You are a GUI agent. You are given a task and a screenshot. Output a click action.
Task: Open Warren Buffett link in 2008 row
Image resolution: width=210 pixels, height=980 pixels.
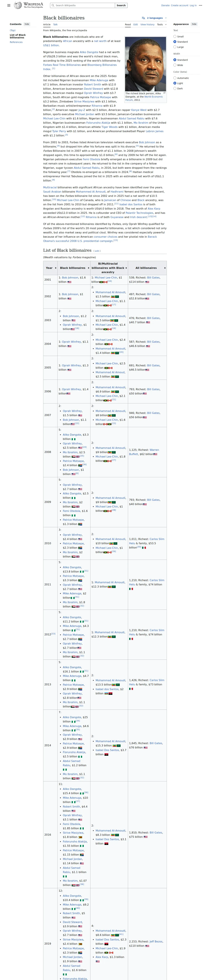pos(144,452)
